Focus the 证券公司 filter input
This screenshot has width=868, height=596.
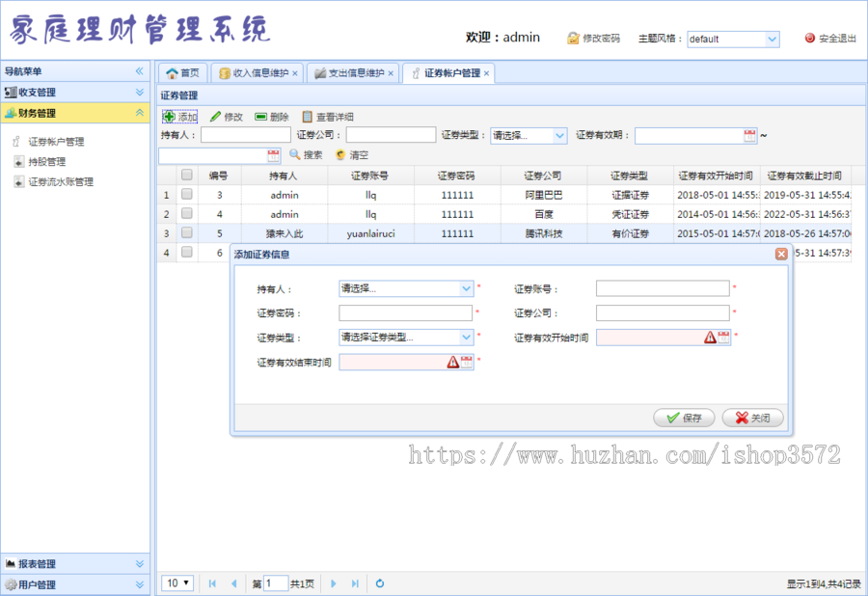point(391,135)
